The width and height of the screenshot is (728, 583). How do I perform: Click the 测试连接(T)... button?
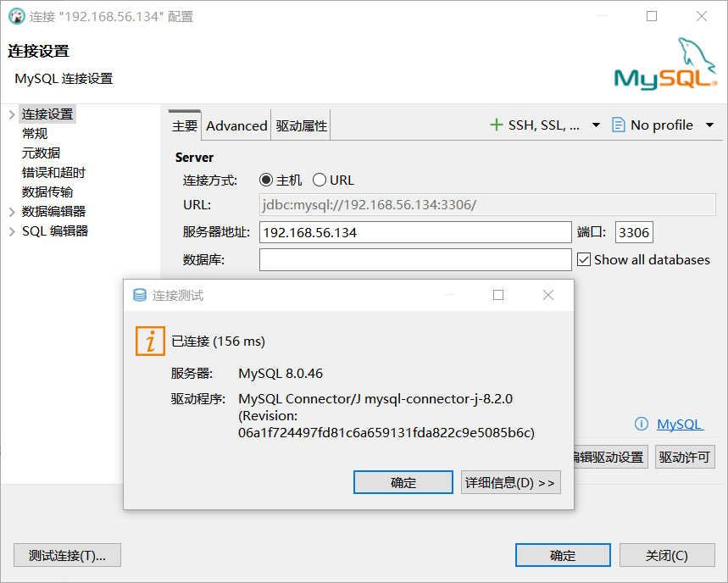pyautogui.click(x=67, y=555)
